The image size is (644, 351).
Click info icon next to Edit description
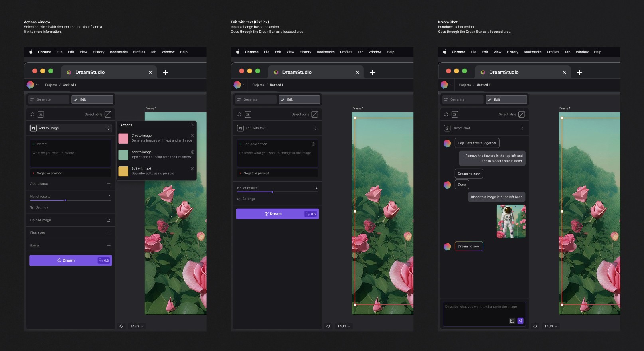[314, 144]
